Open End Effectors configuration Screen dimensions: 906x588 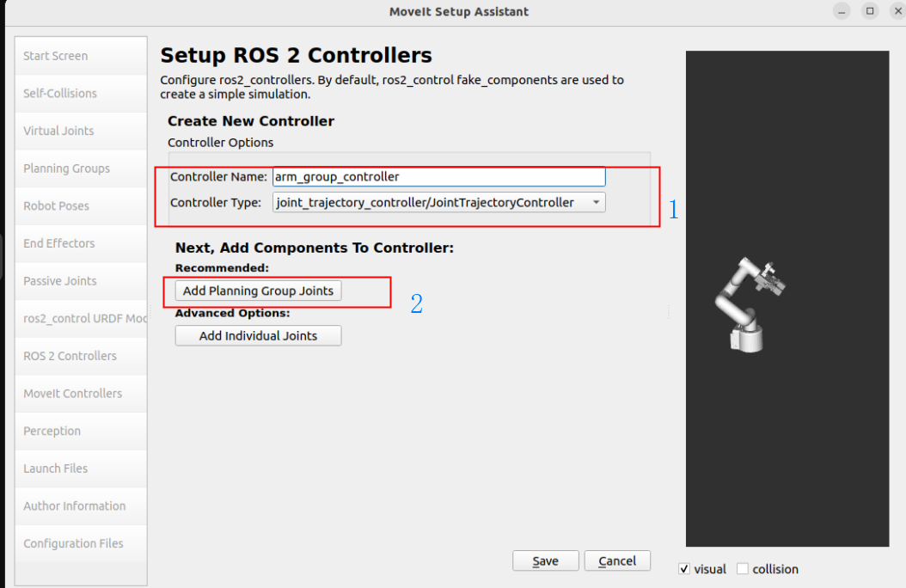[81, 244]
